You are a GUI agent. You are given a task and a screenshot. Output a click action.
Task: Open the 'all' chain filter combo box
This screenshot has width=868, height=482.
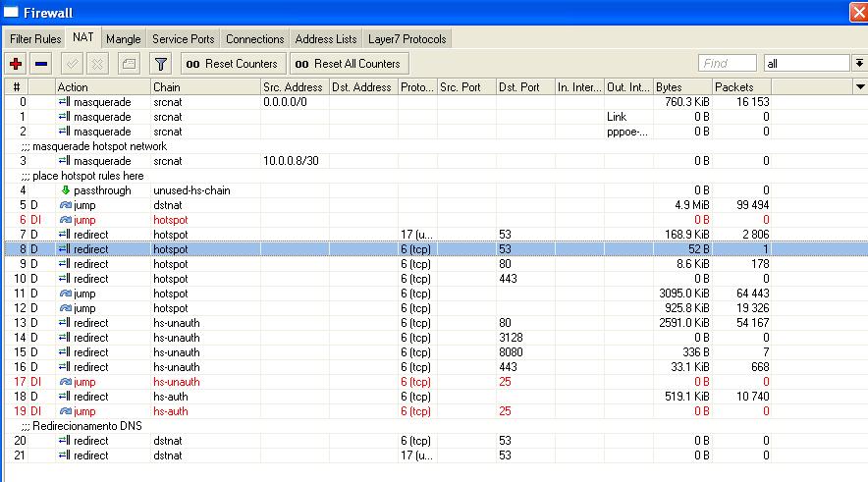[806, 64]
